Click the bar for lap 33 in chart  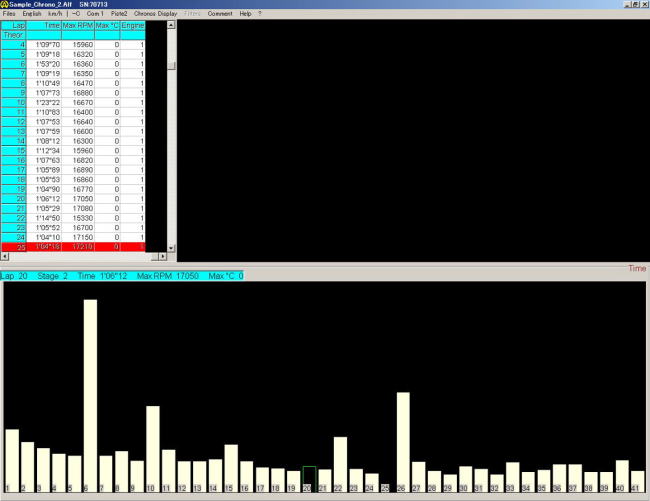click(512, 477)
